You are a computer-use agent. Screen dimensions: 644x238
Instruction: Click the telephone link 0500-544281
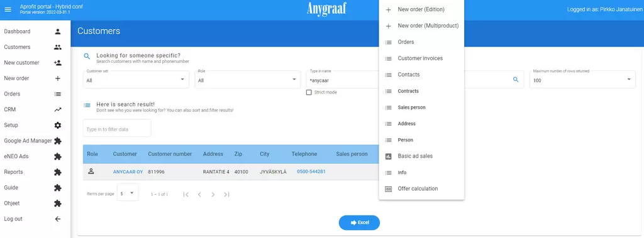click(311, 171)
